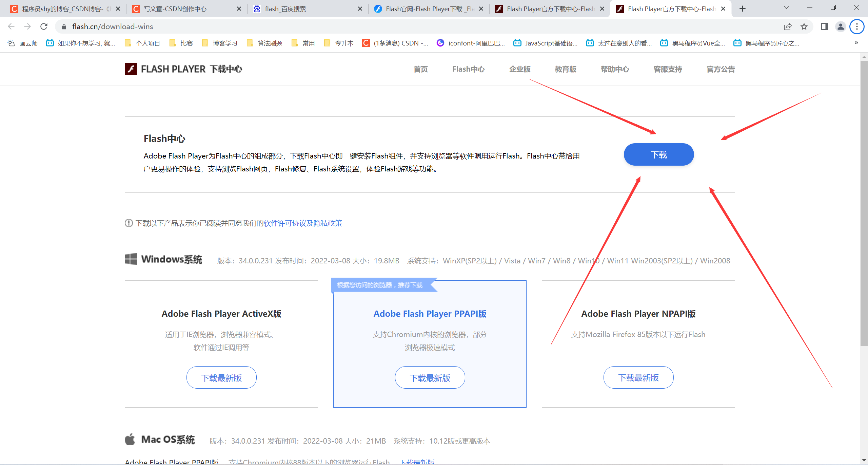This screenshot has width=868, height=465.
Task: Click the scrollbar down arrow
Action: 864,460
